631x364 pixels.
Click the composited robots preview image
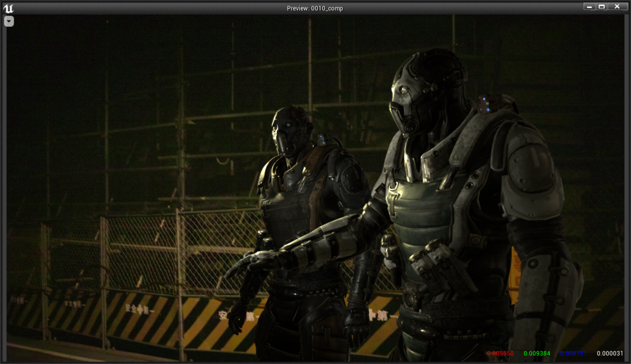(315, 188)
